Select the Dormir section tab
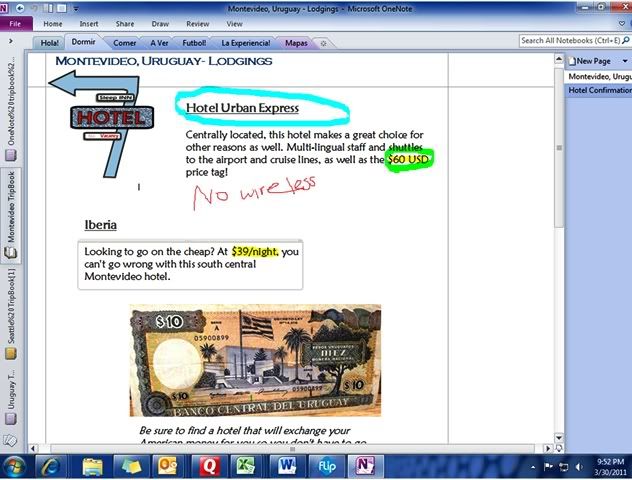632x480 pixels. coord(83,42)
